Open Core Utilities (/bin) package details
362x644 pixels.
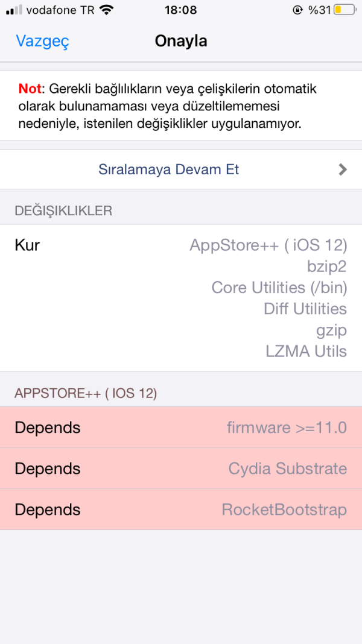pyautogui.click(x=279, y=288)
